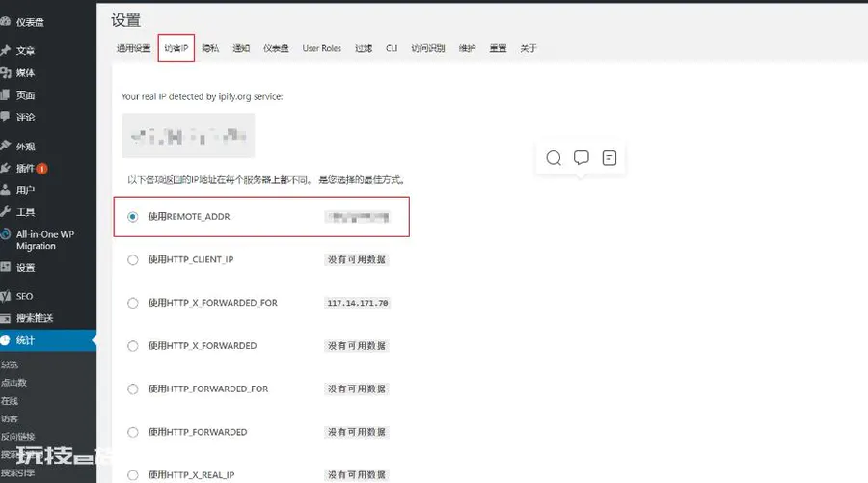Open the 访客IP tab
The image size is (868, 483).
pos(176,48)
